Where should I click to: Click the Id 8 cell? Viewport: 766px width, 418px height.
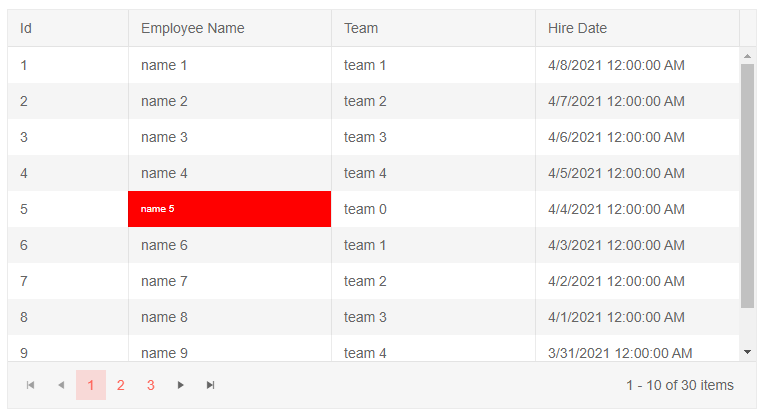click(x=24, y=317)
